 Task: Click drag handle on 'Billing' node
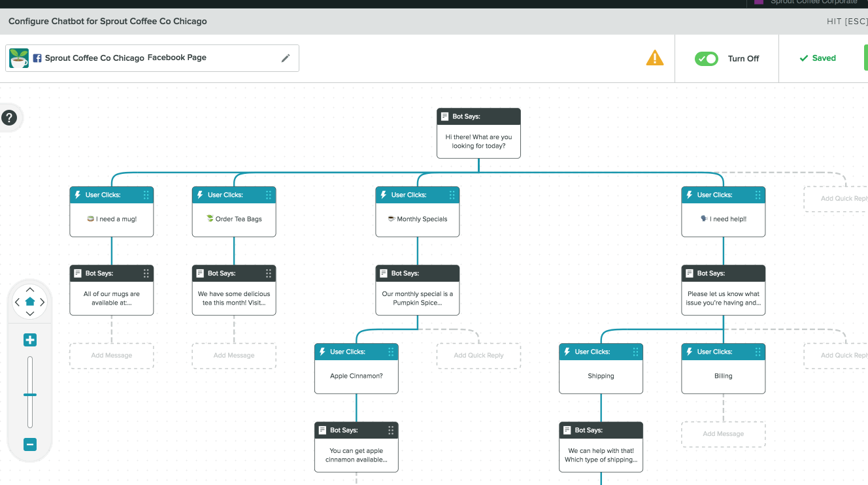pos(758,352)
